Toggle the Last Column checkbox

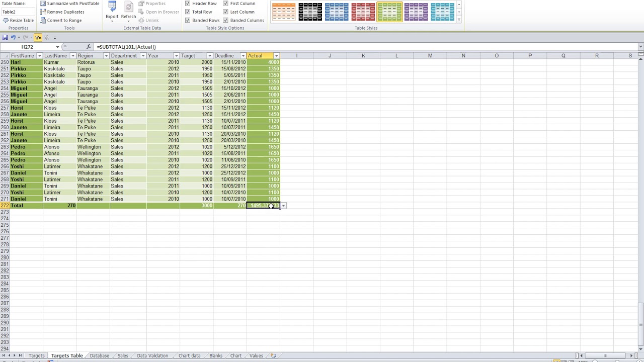pyautogui.click(x=225, y=12)
